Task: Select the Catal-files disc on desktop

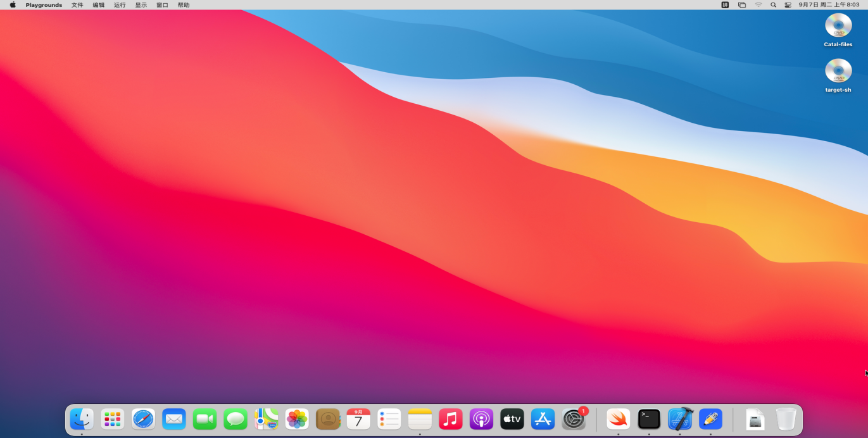Action: pyautogui.click(x=838, y=27)
